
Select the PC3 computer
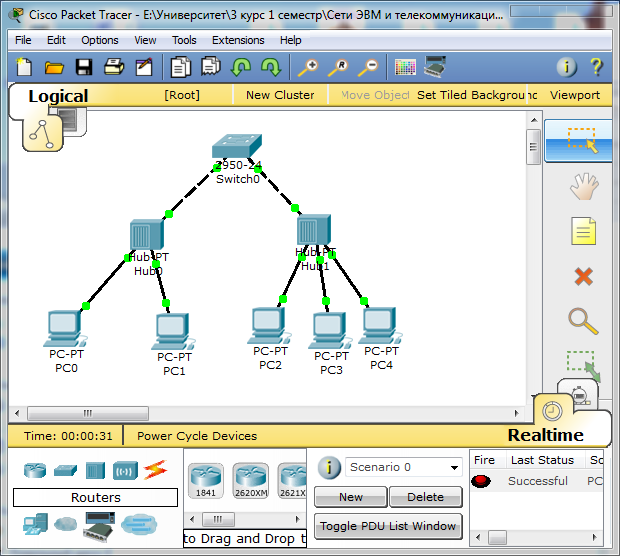[x=330, y=331]
